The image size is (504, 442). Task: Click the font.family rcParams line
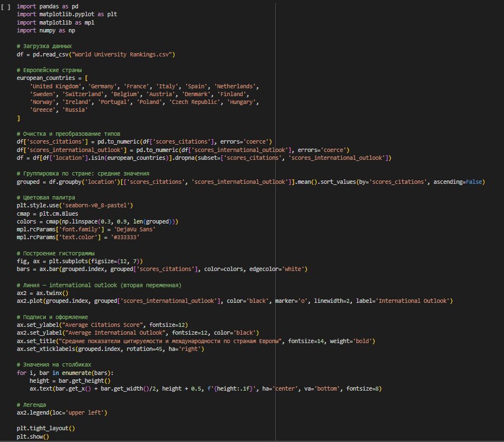point(86,229)
